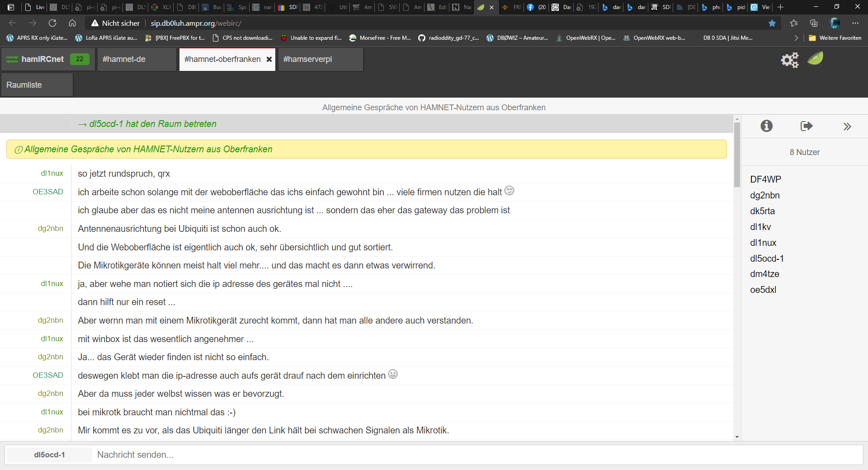The width and height of the screenshot is (868, 470).
Task: Collapse the user list with double chevron
Action: pos(847,127)
